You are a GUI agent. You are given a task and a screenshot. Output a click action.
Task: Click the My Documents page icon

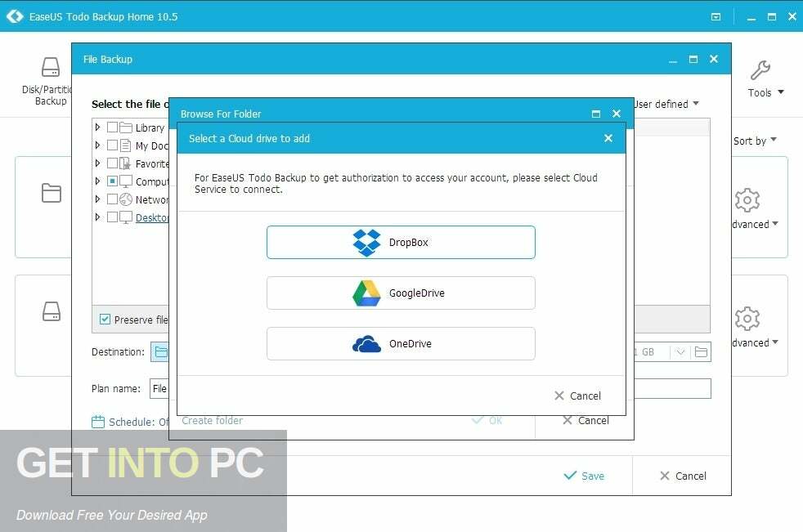tap(125, 145)
